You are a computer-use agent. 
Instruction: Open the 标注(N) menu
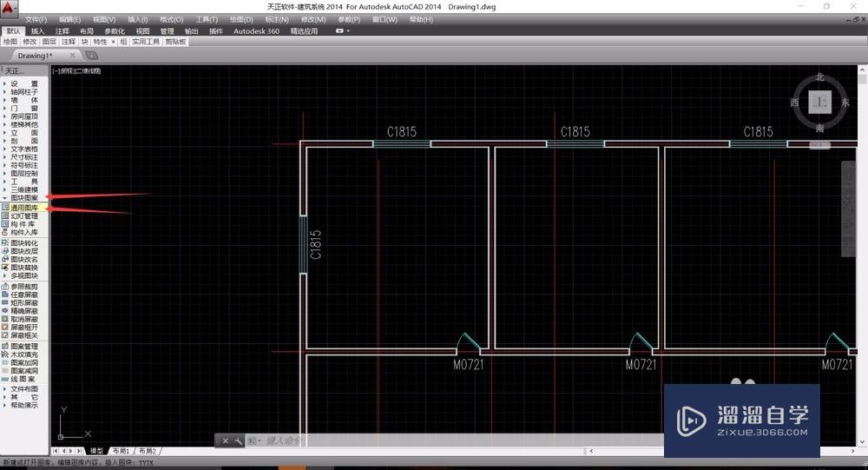pyautogui.click(x=277, y=20)
